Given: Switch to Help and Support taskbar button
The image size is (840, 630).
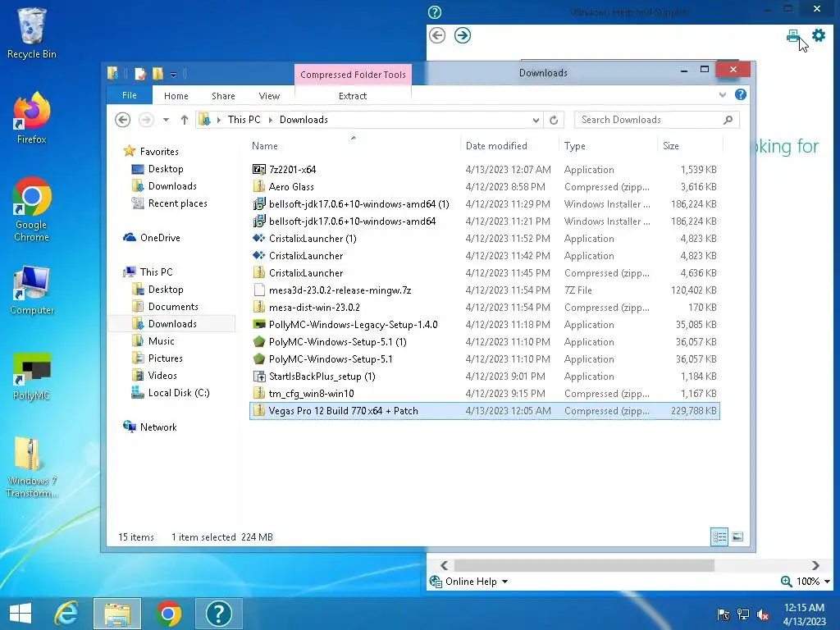Looking at the screenshot, I should click(x=218, y=614).
